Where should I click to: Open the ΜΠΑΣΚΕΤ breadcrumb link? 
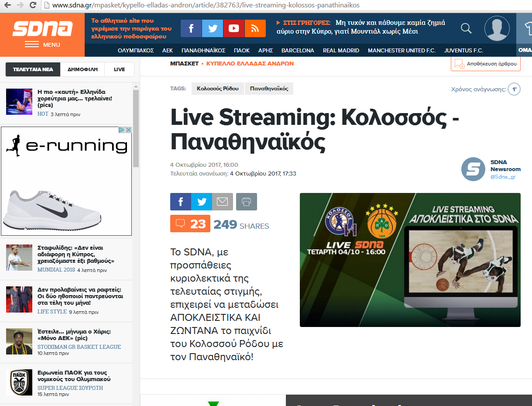[x=184, y=63]
